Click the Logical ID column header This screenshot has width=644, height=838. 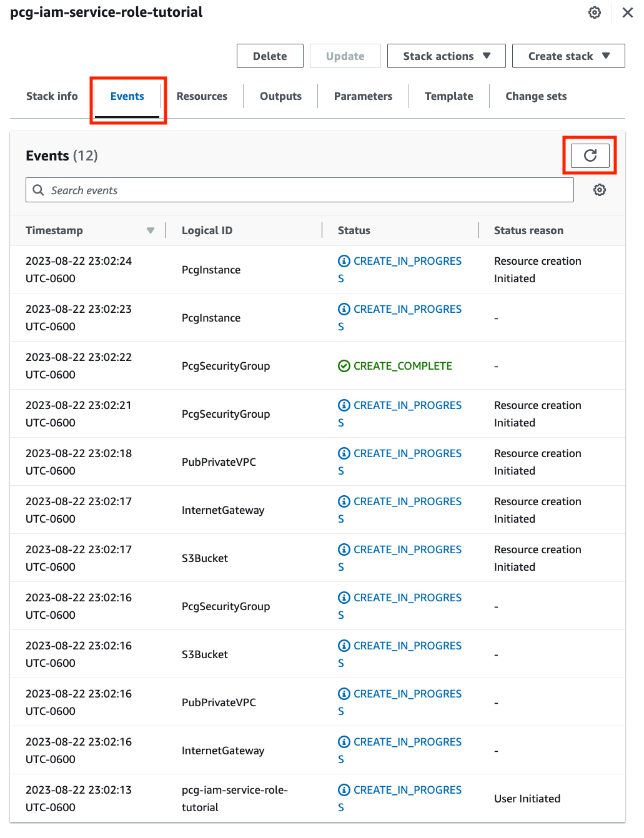pyautogui.click(x=207, y=230)
